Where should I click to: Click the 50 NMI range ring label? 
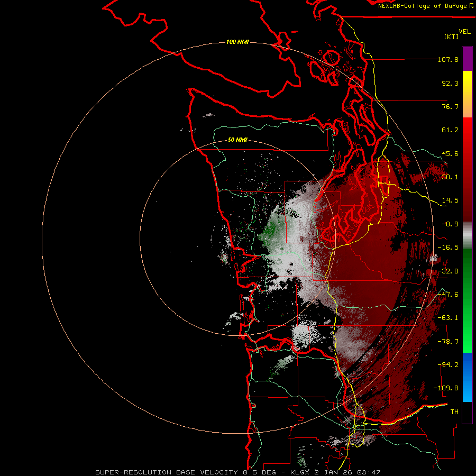tap(237, 140)
